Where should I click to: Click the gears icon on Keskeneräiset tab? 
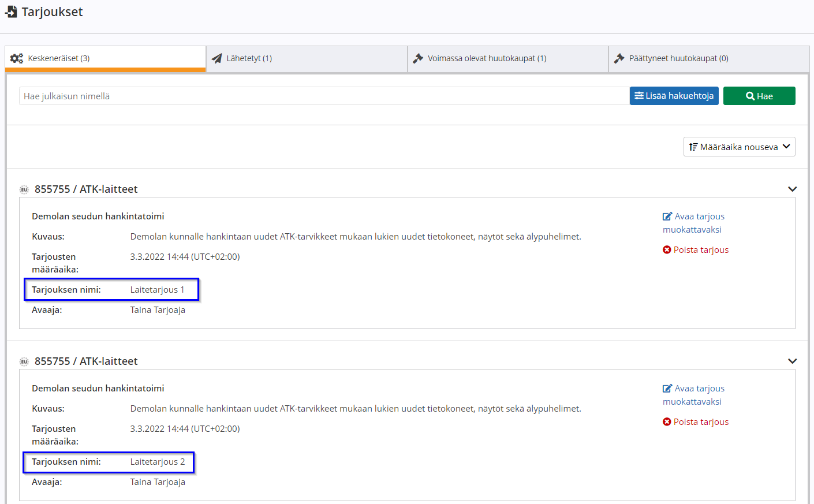coord(17,58)
